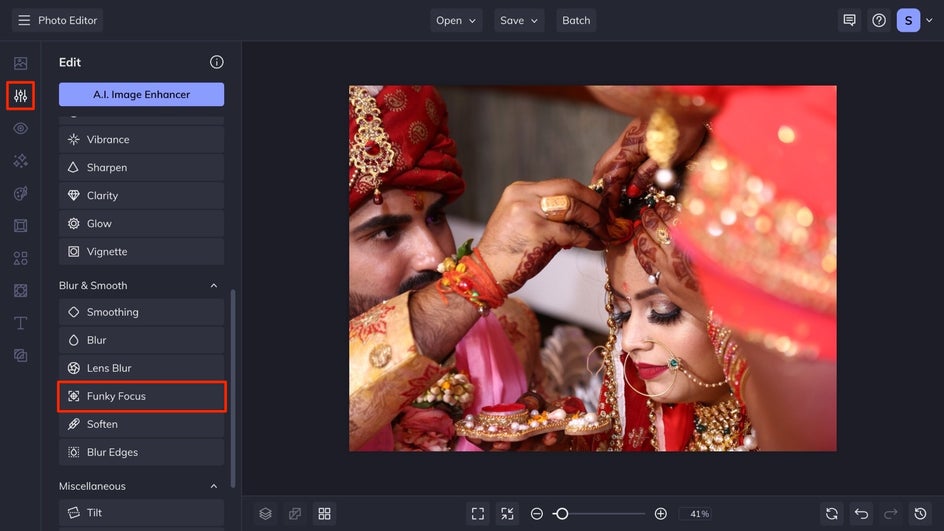Expand the Open dropdown menu
Screen dimensions: 944x531
[456, 20]
